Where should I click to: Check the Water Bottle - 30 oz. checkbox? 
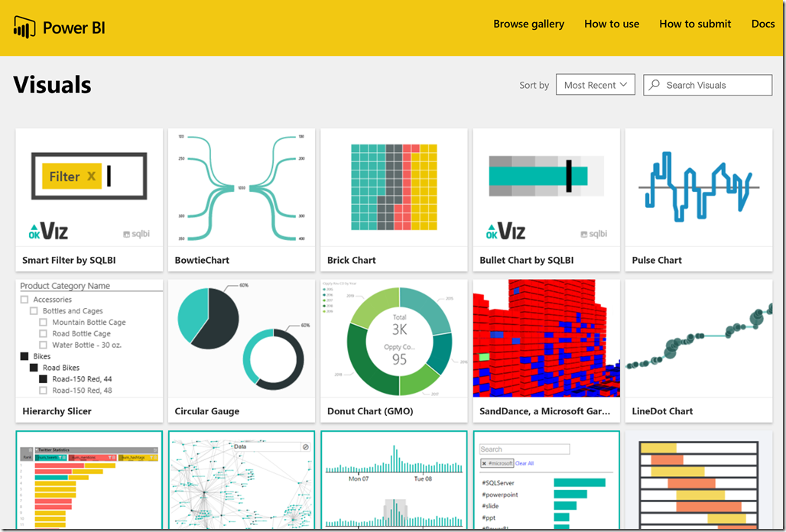coord(43,345)
